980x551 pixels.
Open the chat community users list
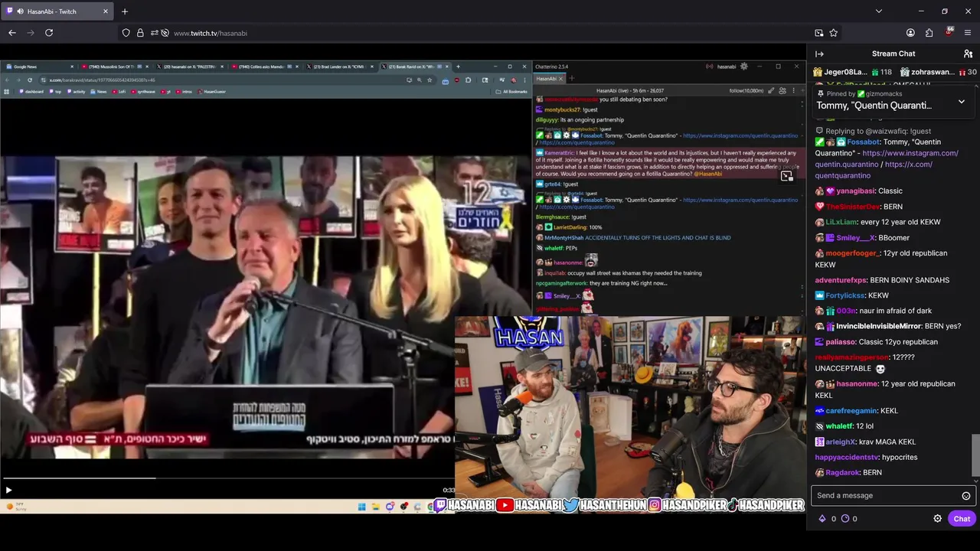pos(968,54)
